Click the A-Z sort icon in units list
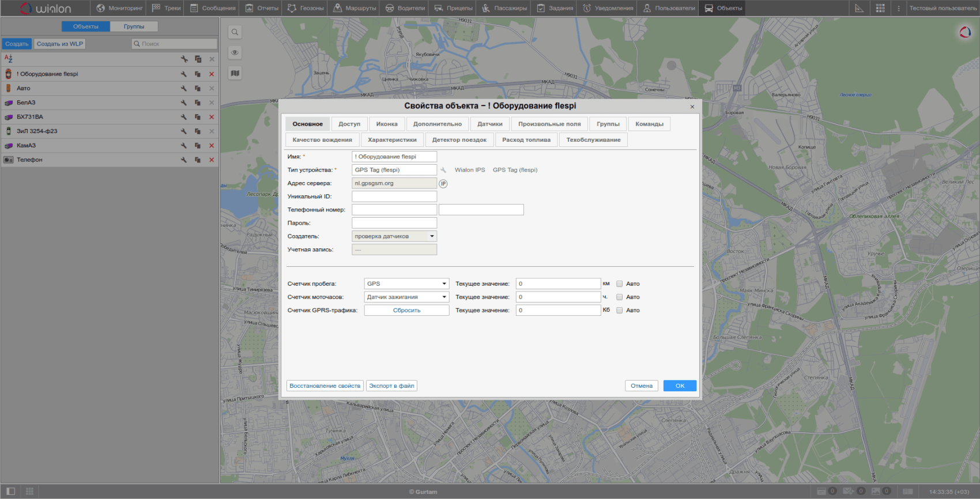 click(x=9, y=59)
